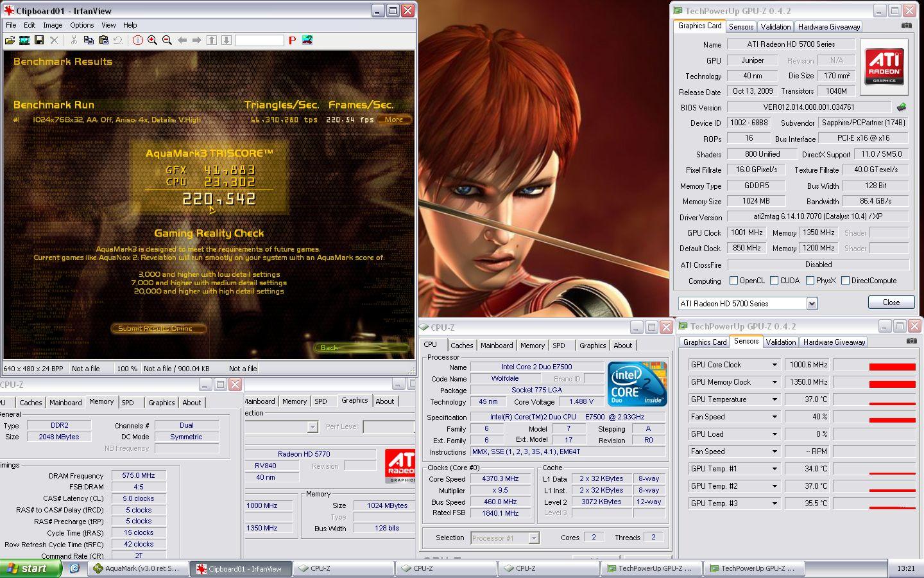Click the Zoom In magnifier icon
The image size is (924, 578).
point(152,40)
